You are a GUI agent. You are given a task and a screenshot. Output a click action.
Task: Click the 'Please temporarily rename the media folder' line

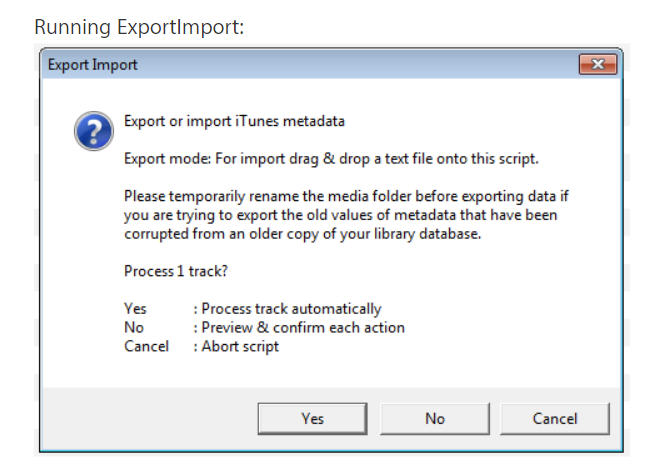pyautogui.click(x=346, y=196)
